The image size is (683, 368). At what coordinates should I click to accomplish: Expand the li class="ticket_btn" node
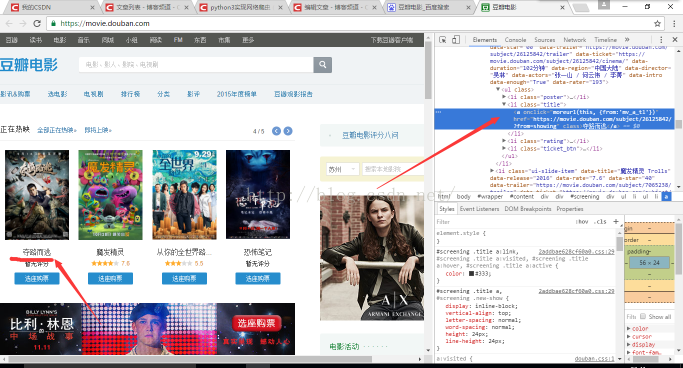[504, 148]
